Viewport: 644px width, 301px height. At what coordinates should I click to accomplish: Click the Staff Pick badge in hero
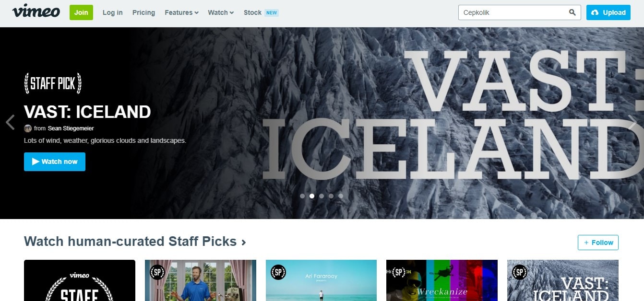pyautogui.click(x=53, y=83)
